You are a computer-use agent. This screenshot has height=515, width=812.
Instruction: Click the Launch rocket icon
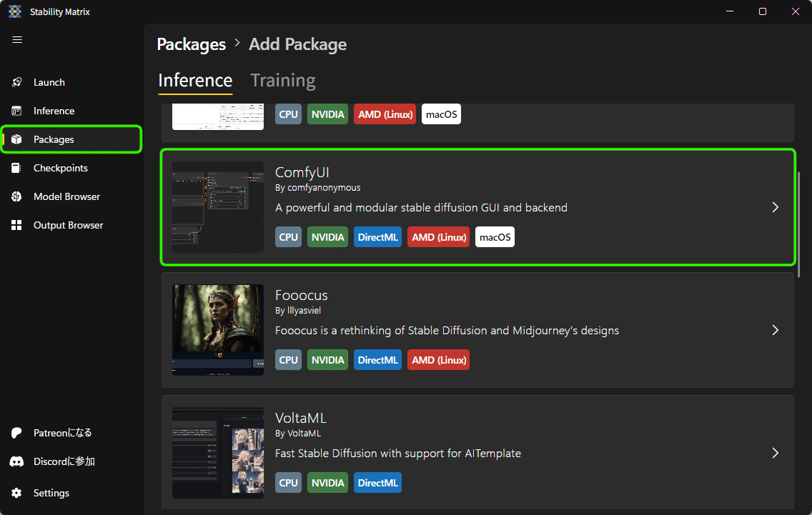point(16,82)
